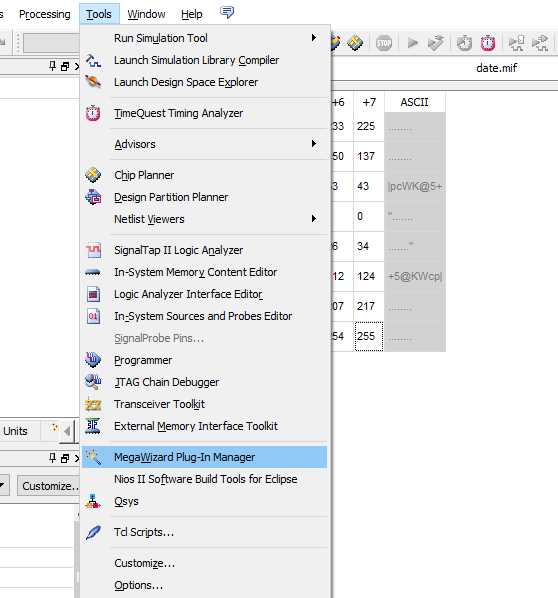This screenshot has width=558, height=598.
Task: Open the Tools menu
Action: [99, 14]
